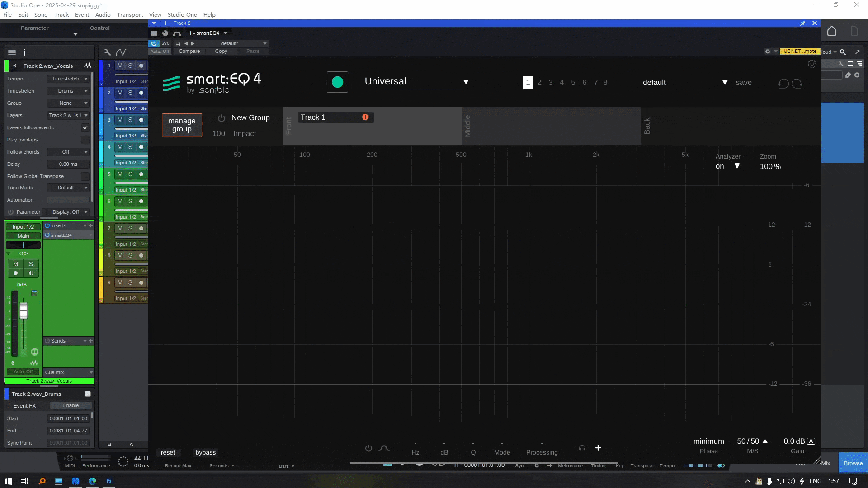Solo track 3 in track list
Image resolution: width=868 pixels, height=488 pixels.
[x=130, y=120]
